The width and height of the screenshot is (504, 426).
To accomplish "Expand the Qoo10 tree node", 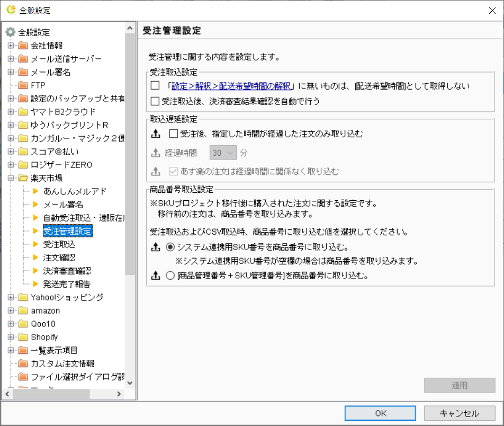I will [x=11, y=324].
